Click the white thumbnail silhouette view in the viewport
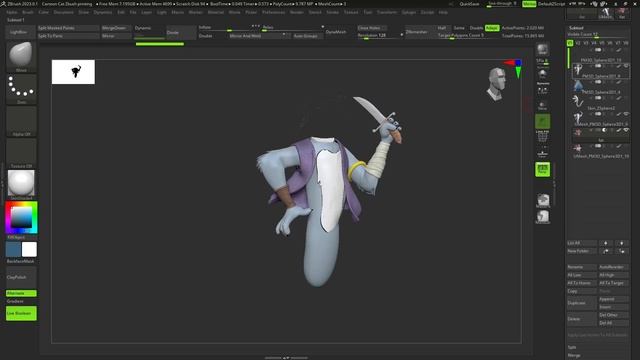Image resolution: width=640 pixels, height=360 pixels. click(x=73, y=72)
